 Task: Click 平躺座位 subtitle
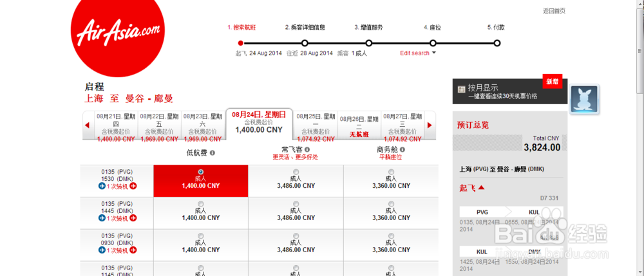click(x=390, y=157)
